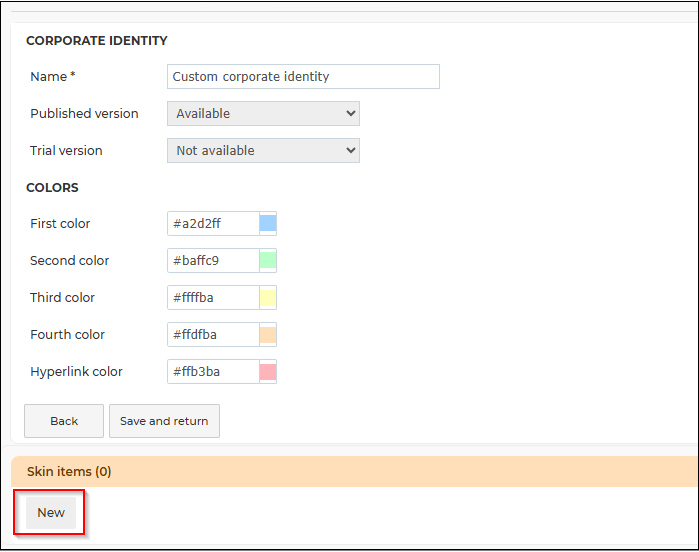
Task: Add a New skin item
Action: tap(51, 513)
